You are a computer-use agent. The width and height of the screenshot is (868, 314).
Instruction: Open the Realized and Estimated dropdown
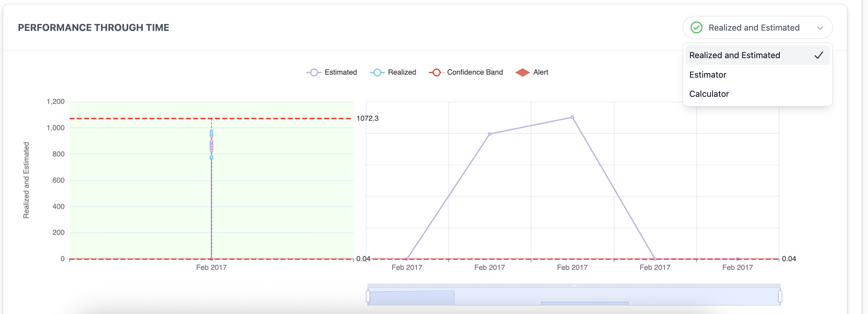coord(758,28)
